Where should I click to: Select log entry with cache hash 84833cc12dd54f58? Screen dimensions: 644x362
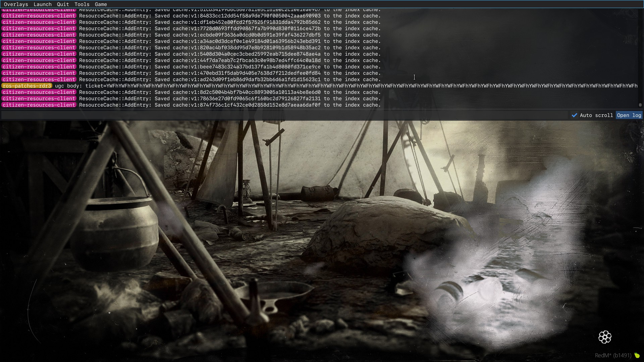click(x=191, y=16)
